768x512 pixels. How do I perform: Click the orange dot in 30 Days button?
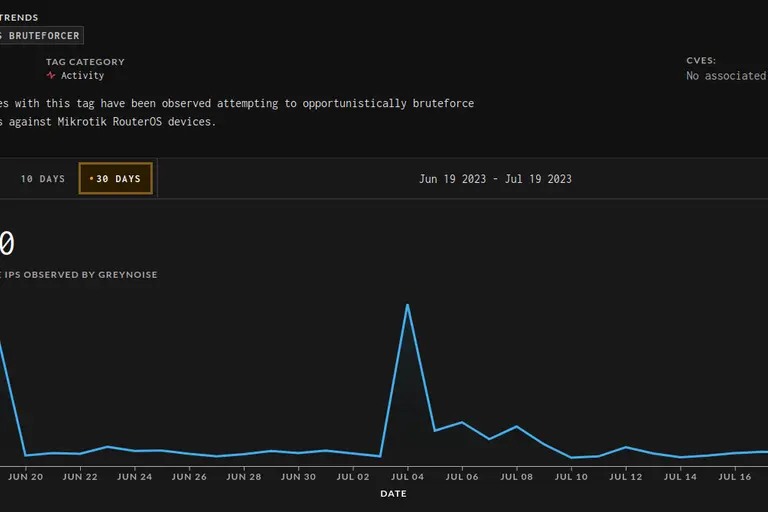pyautogui.click(x=91, y=179)
